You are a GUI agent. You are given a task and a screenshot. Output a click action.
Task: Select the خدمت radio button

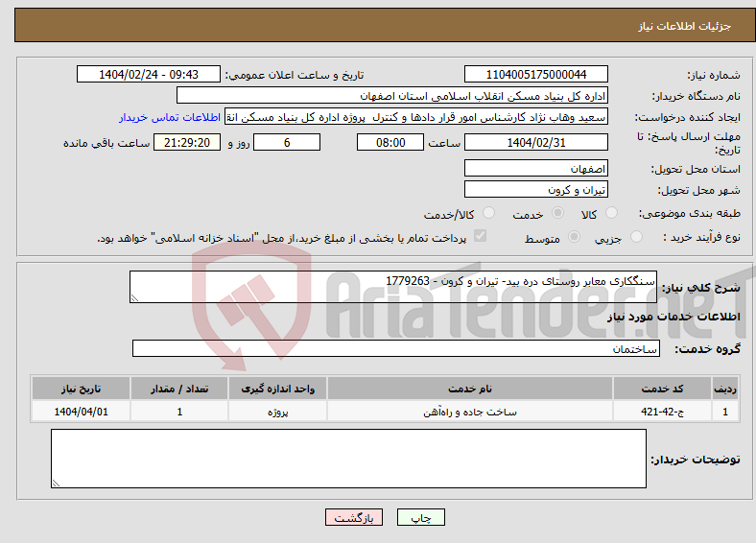pos(557,213)
